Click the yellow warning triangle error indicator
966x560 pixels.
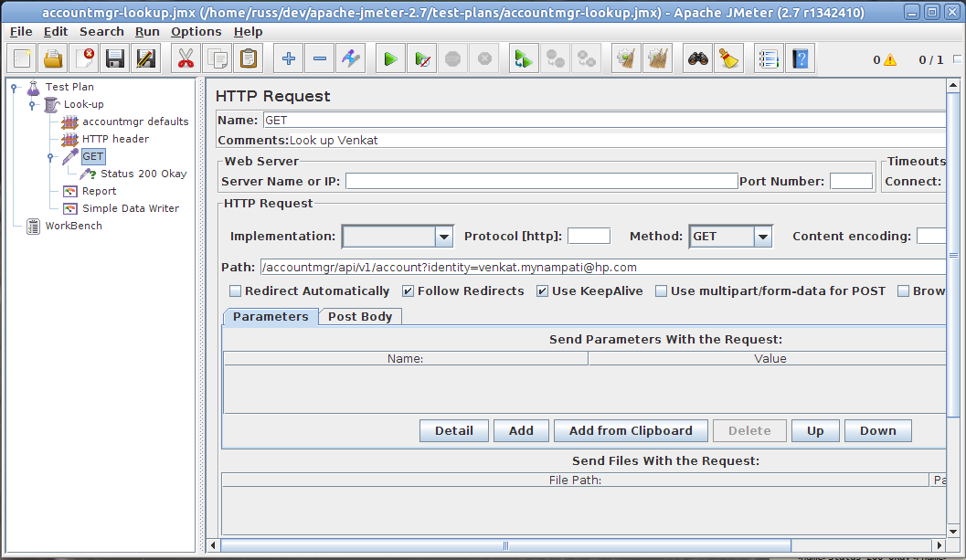pyautogui.click(x=890, y=59)
